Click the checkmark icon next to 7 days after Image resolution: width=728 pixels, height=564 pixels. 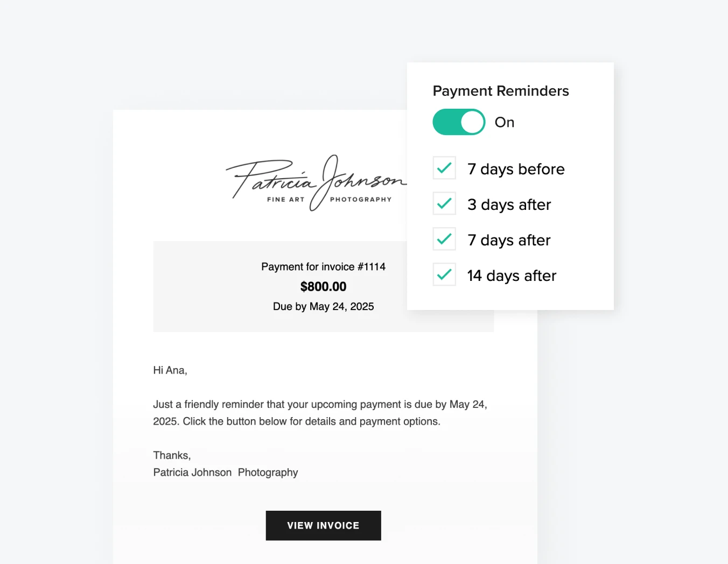click(444, 239)
